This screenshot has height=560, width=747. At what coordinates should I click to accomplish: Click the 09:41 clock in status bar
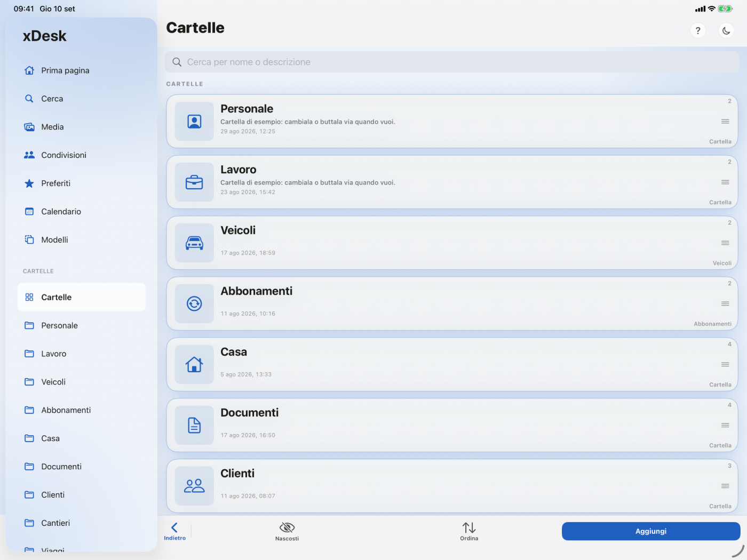tap(24, 9)
